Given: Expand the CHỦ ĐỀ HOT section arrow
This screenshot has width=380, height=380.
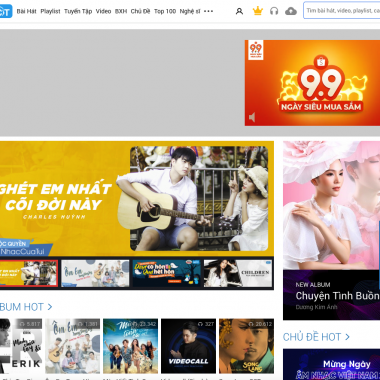Looking at the screenshot, I should pos(347,337).
